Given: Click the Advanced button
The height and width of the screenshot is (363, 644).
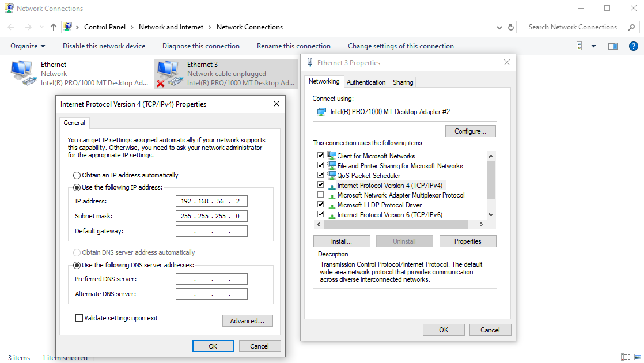Looking at the screenshot, I should click(x=247, y=320).
